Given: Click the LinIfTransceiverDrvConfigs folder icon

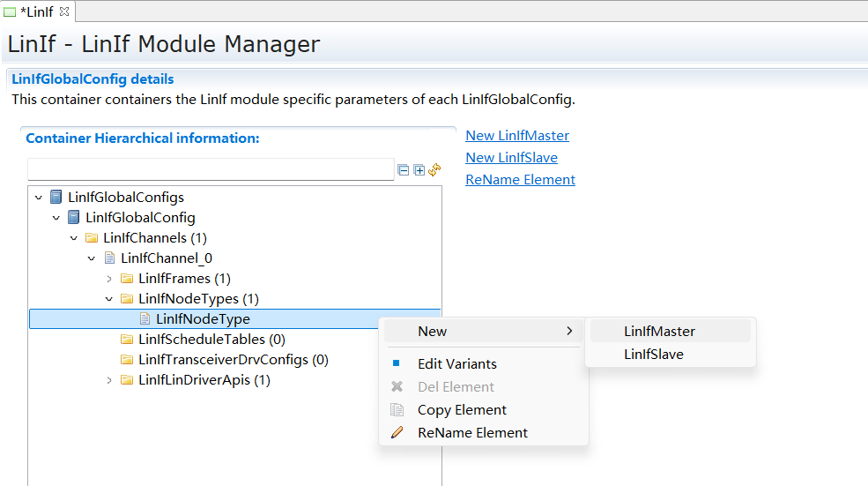Looking at the screenshot, I should coord(127,360).
